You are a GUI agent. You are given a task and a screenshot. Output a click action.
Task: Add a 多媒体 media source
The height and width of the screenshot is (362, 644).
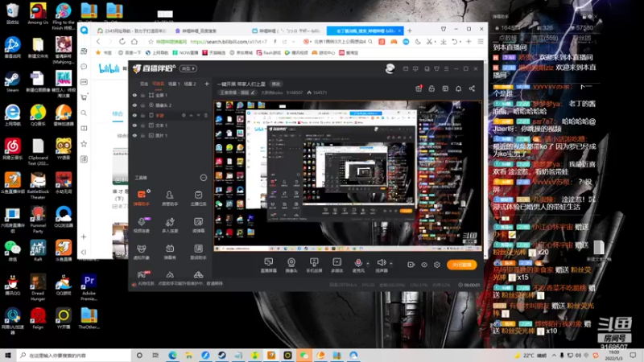336,265
